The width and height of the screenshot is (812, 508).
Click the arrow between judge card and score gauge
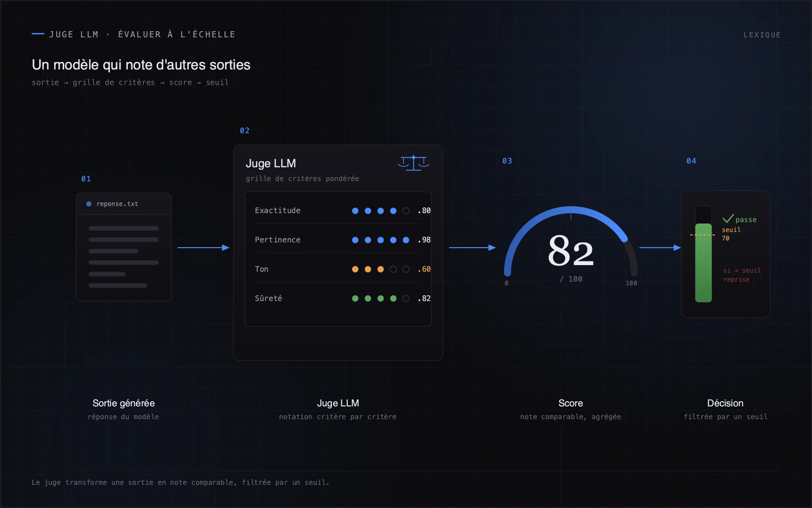pos(473,248)
